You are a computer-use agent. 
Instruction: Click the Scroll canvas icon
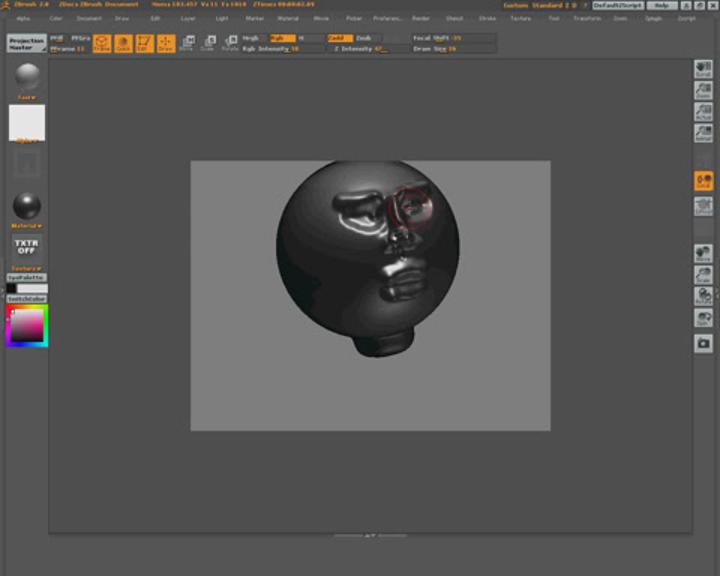(703, 69)
